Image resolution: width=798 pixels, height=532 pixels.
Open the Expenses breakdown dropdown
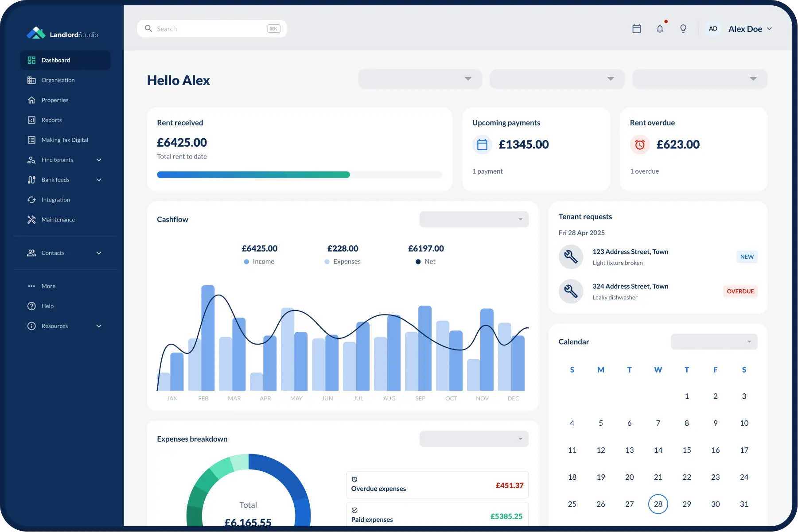click(474, 439)
